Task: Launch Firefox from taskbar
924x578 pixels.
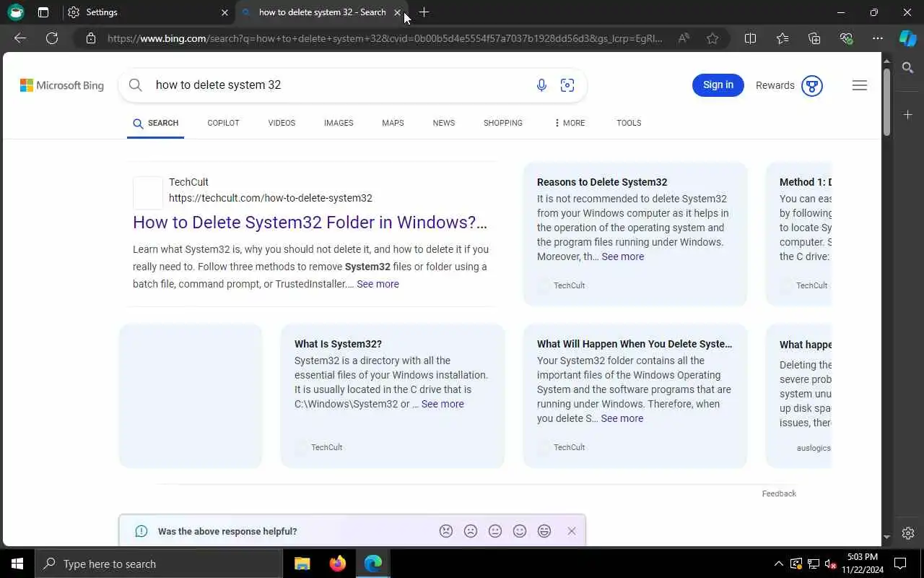Action: pos(338,564)
